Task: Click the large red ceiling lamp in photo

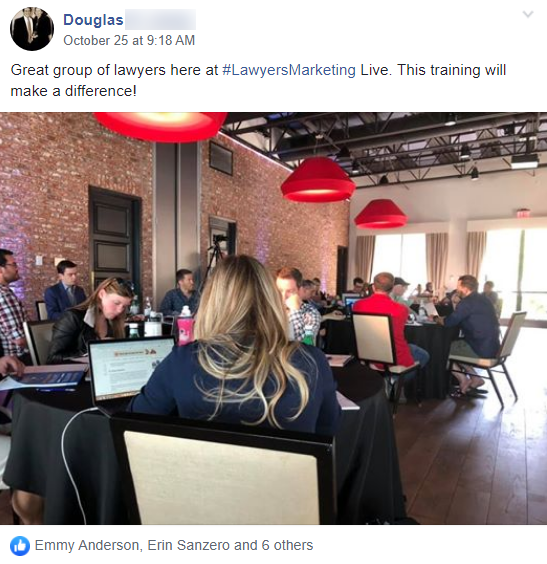Action: pos(161,127)
